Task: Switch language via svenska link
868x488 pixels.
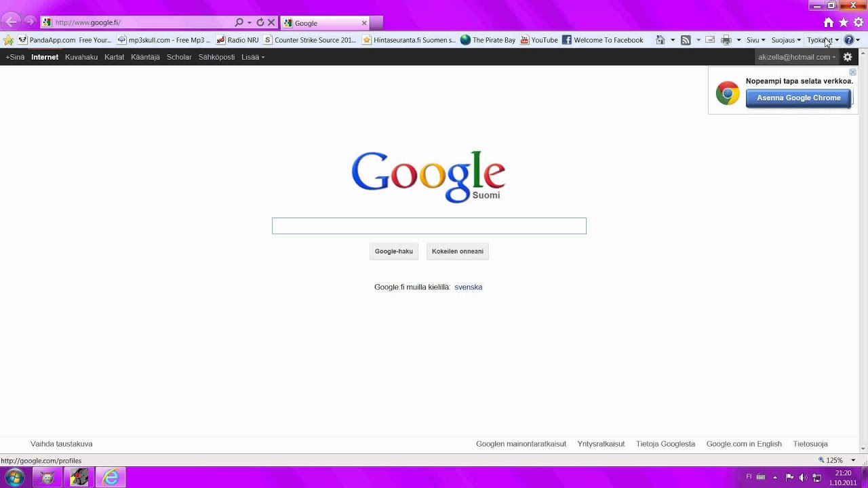Action: click(x=469, y=287)
